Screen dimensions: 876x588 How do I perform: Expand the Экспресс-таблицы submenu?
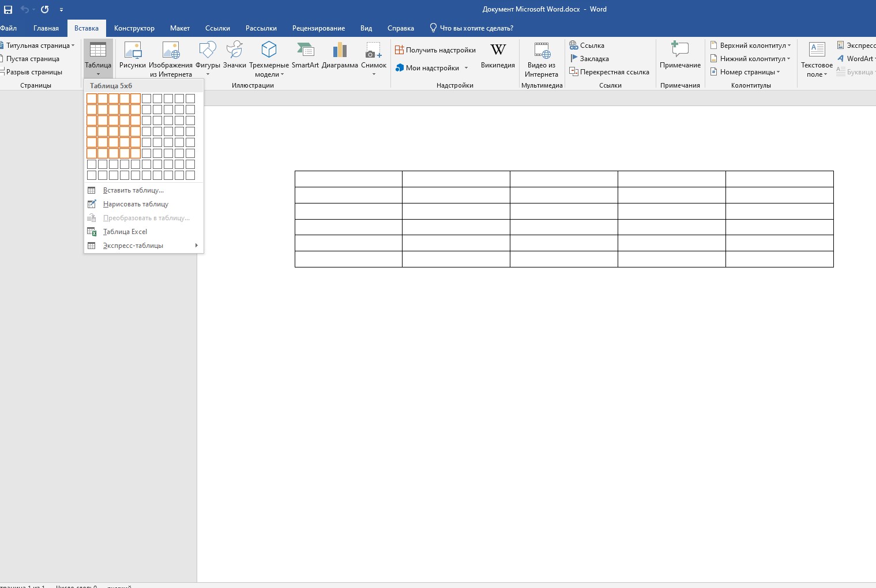(144, 246)
